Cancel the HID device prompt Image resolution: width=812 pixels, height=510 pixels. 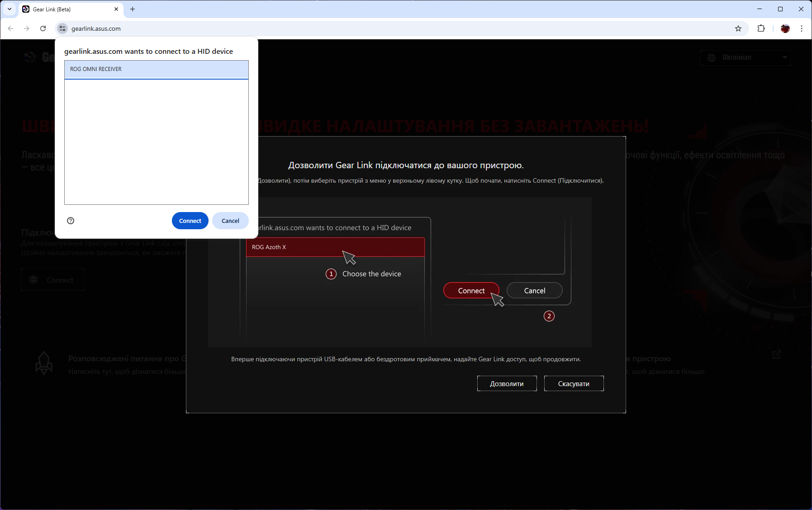[x=230, y=221]
